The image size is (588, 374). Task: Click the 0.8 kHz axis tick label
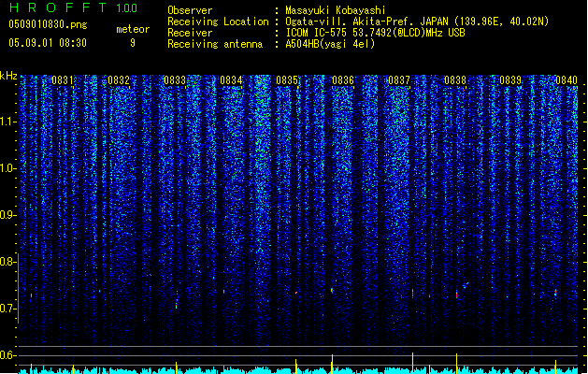(x=8, y=262)
